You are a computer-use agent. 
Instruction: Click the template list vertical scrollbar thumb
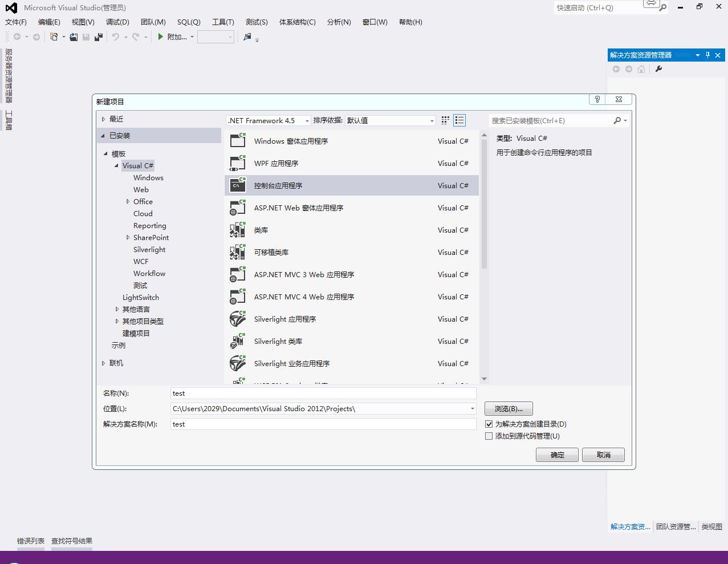click(484, 204)
